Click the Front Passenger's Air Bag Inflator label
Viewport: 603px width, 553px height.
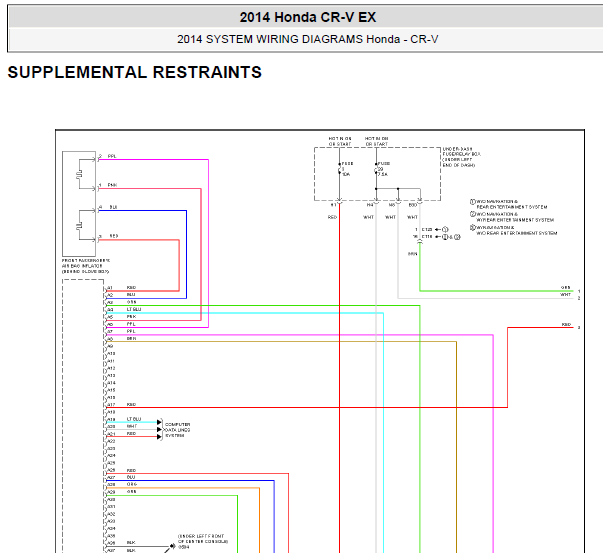tap(86, 266)
